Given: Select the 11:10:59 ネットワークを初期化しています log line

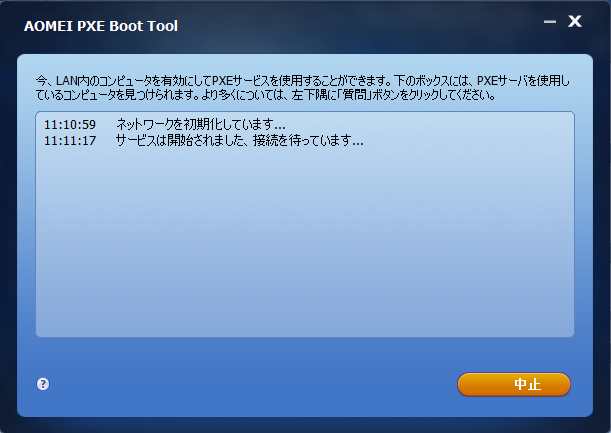Looking at the screenshot, I should [x=165, y=124].
